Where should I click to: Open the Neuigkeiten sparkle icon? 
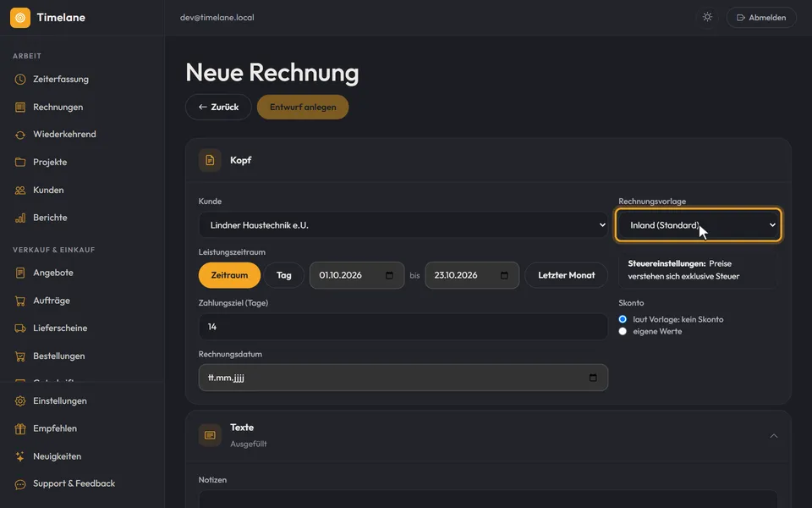(x=20, y=456)
